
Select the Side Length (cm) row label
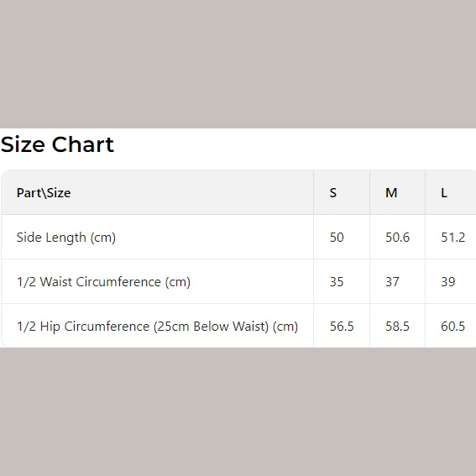coord(66,238)
